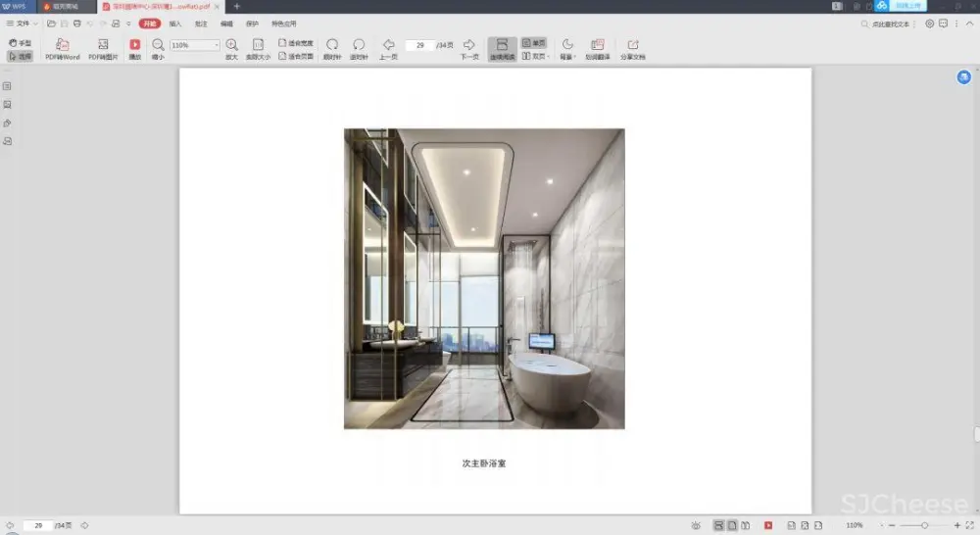Open thumbnails panel in left sidebar
The height and width of the screenshot is (535, 980).
tap(8, 86)
